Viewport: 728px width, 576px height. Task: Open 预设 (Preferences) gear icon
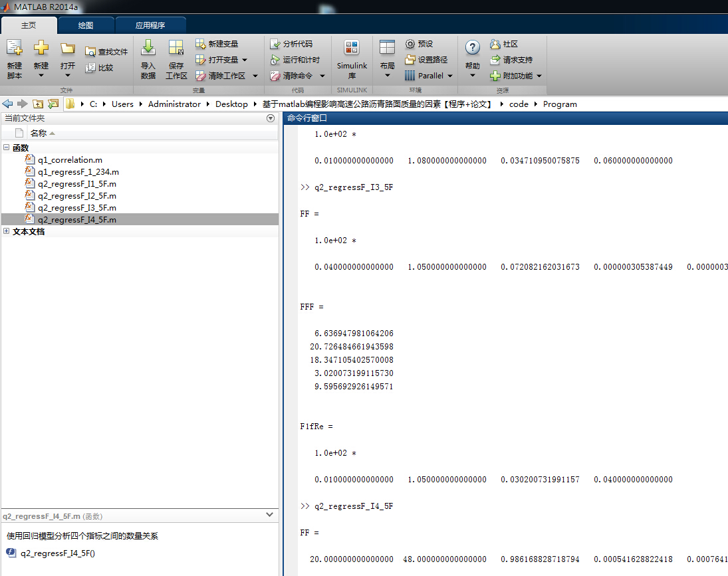click(x=410, y=44)
